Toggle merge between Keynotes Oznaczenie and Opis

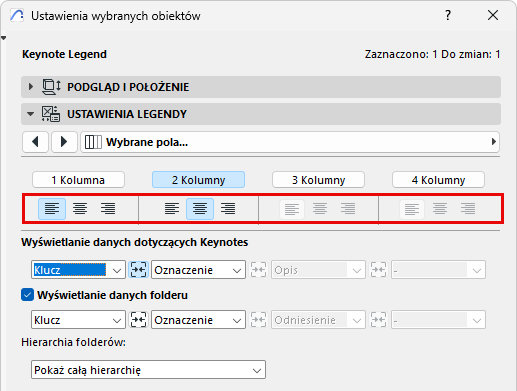point(258,270)
